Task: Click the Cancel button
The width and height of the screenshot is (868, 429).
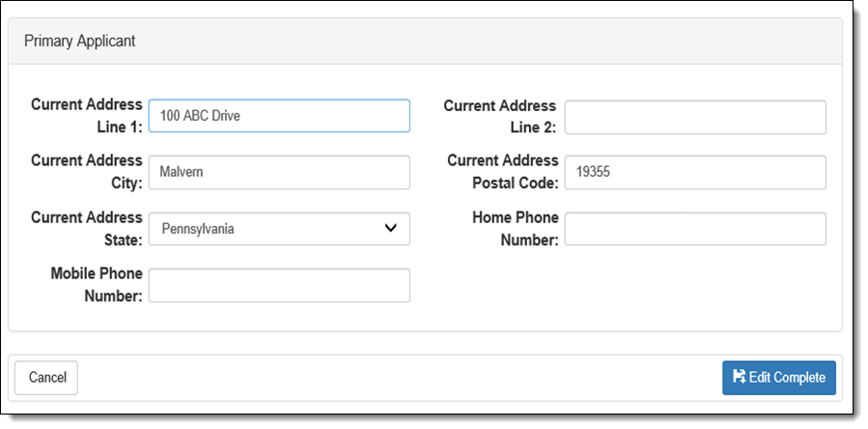Action: point(46,378)
